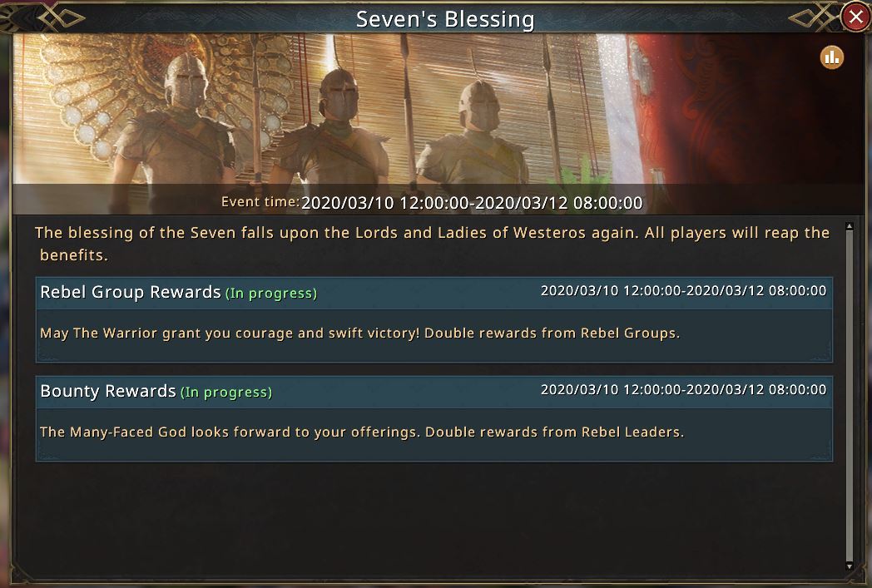Select the Bounty Rewards header
Screen dimensions: 872x588
click(434, 391)
